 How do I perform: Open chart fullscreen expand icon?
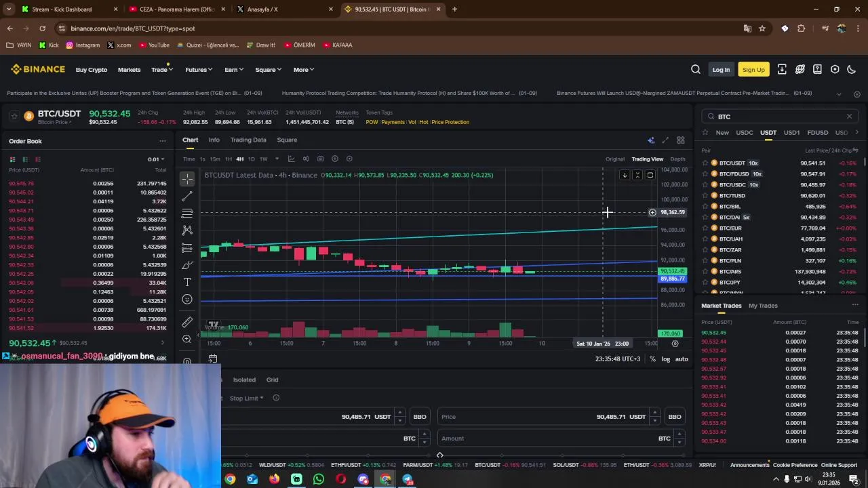point(665,140)
